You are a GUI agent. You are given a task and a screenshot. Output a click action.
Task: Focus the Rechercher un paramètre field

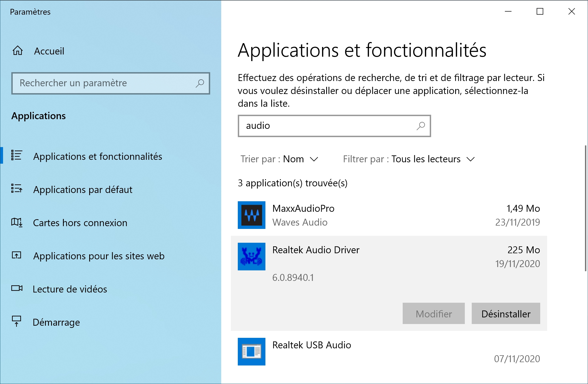pos(111,83)
